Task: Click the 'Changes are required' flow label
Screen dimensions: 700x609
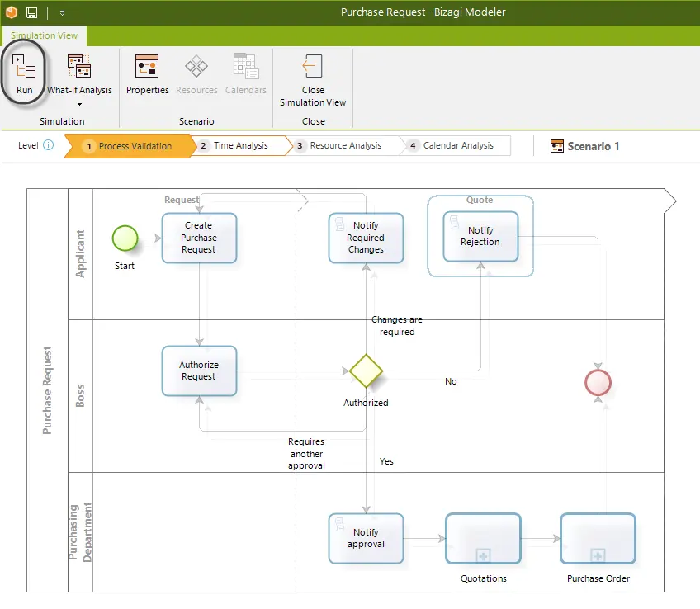Action: (397, 326)
